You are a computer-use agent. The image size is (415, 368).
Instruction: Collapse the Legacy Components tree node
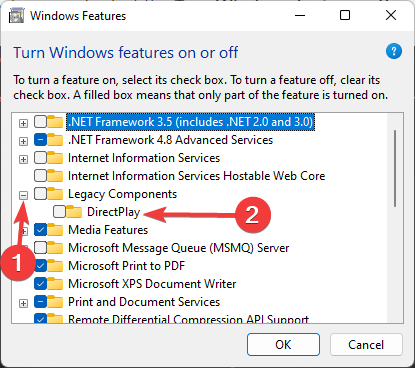pyautogui.click(x=23, y=195)
